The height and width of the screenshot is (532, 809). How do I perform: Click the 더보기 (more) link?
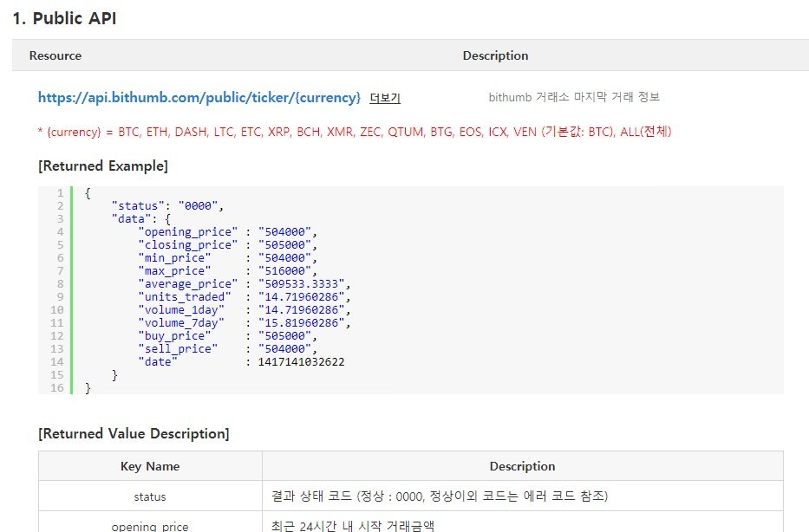click(x=385, y=98)
